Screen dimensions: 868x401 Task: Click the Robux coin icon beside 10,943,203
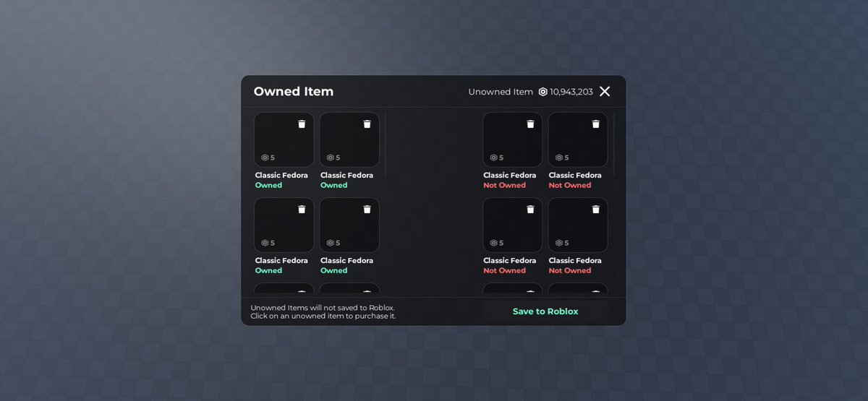[542, 92]
